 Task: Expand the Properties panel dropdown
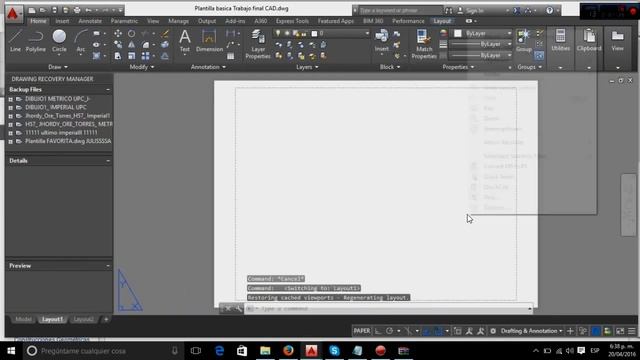tap(458, 67)
